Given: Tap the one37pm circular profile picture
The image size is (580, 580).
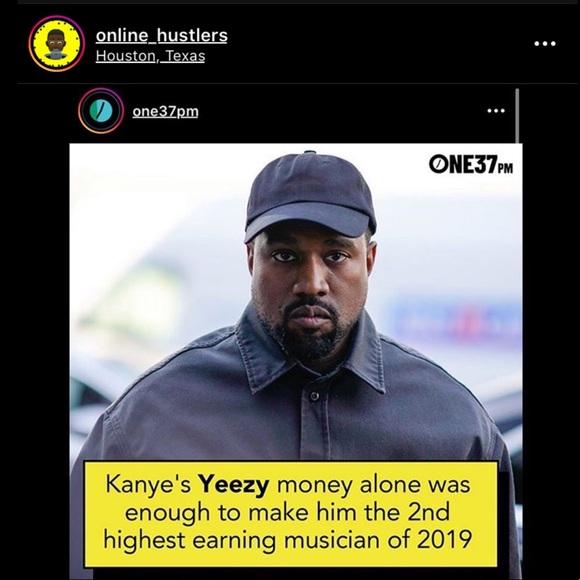Looking at the screenshot, I should (101, 111).
